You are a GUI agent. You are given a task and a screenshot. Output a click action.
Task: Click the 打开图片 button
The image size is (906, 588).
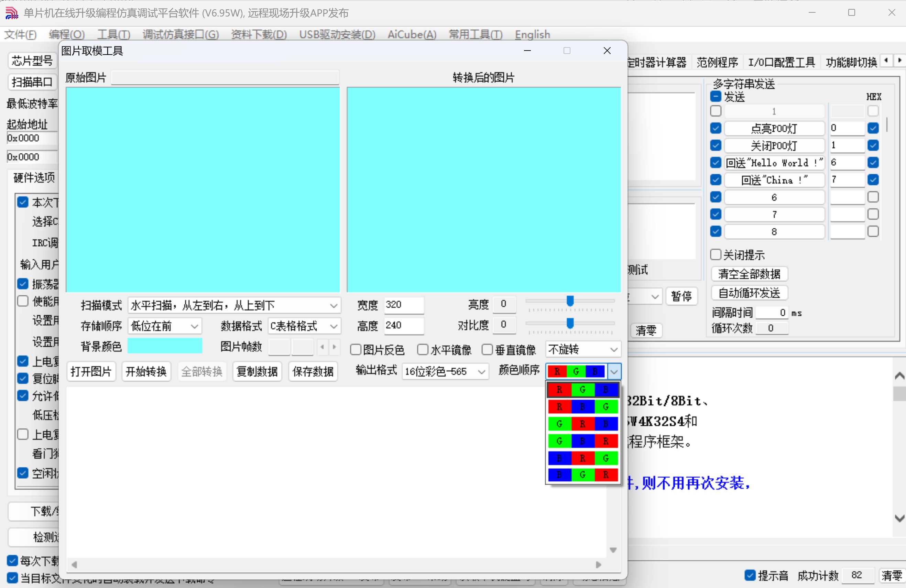91,371
